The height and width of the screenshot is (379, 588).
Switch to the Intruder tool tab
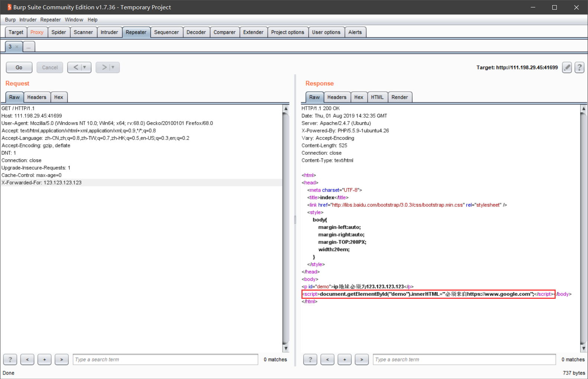coord(109,32)
